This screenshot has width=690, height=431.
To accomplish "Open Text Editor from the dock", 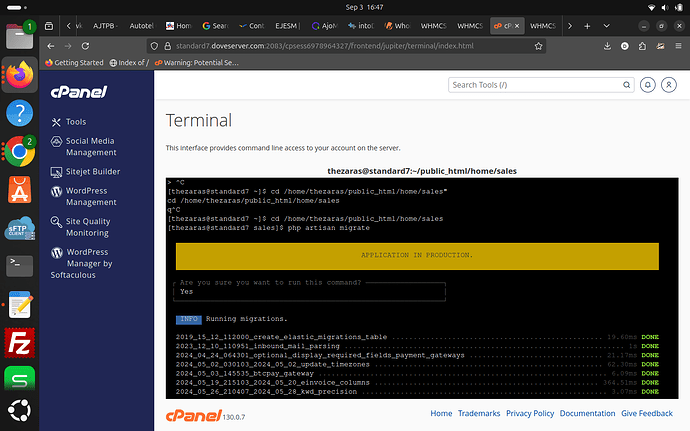I will click(19, 305).
